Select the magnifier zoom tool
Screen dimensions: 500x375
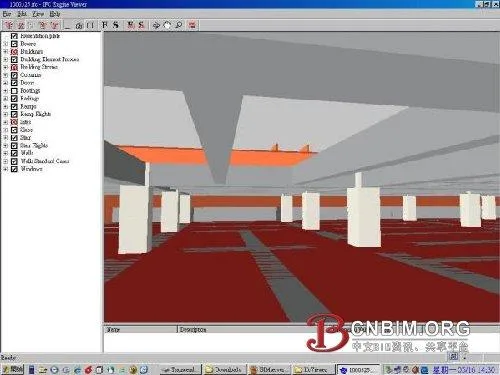179,25
